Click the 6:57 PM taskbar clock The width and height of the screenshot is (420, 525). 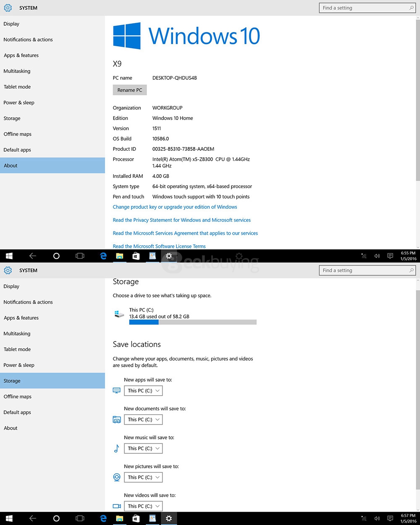click(408, 518)
